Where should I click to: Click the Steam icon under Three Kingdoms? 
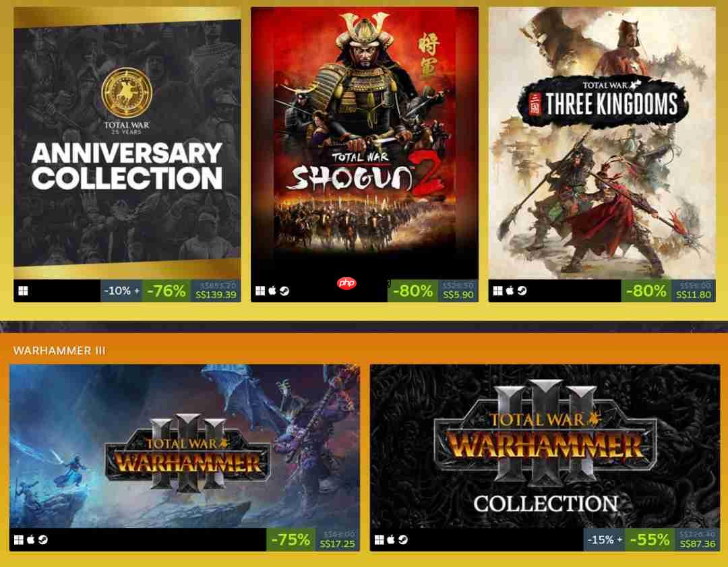pos(522,291)
